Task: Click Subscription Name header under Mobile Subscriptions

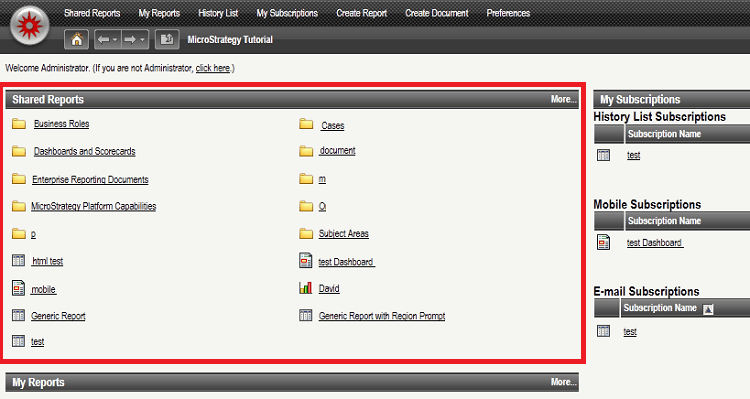Action: [664, 221]
